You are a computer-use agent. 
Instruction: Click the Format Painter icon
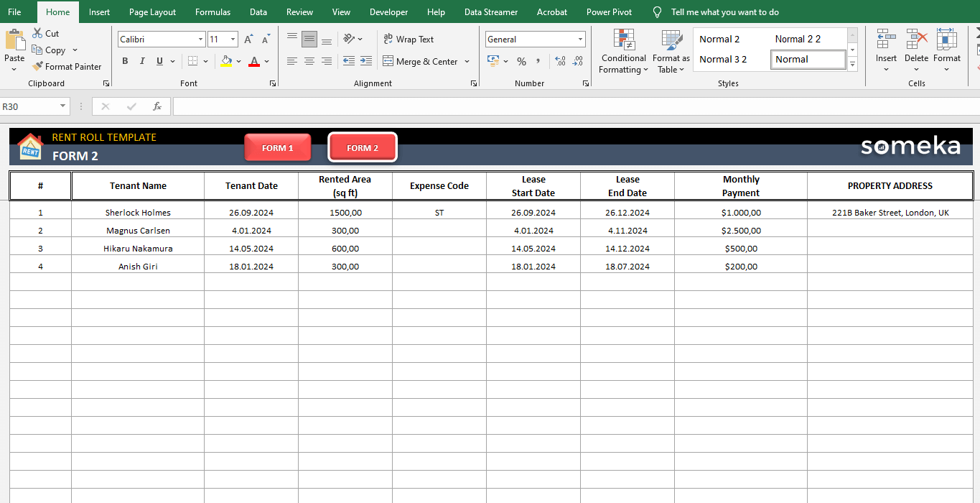click(39, 66)
